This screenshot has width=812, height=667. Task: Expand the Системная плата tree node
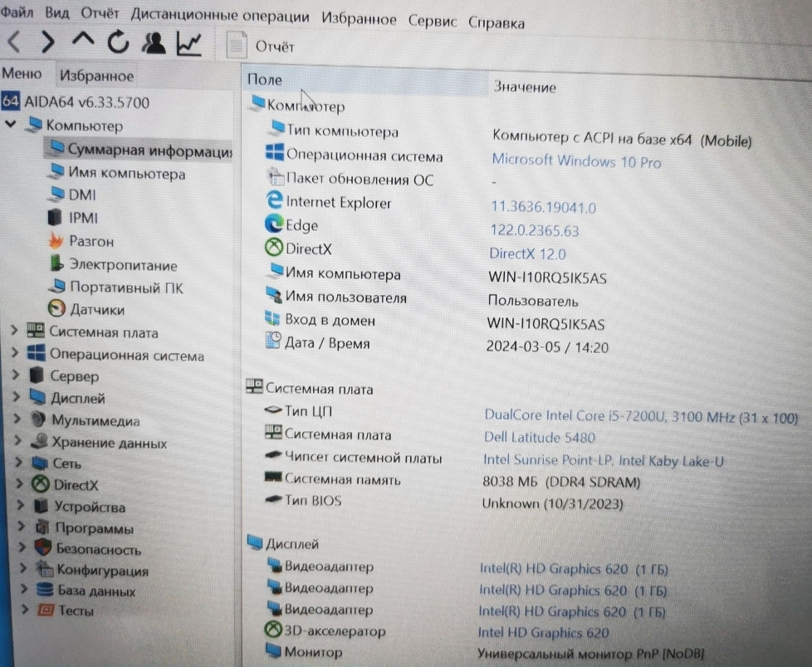click(13, 331)
